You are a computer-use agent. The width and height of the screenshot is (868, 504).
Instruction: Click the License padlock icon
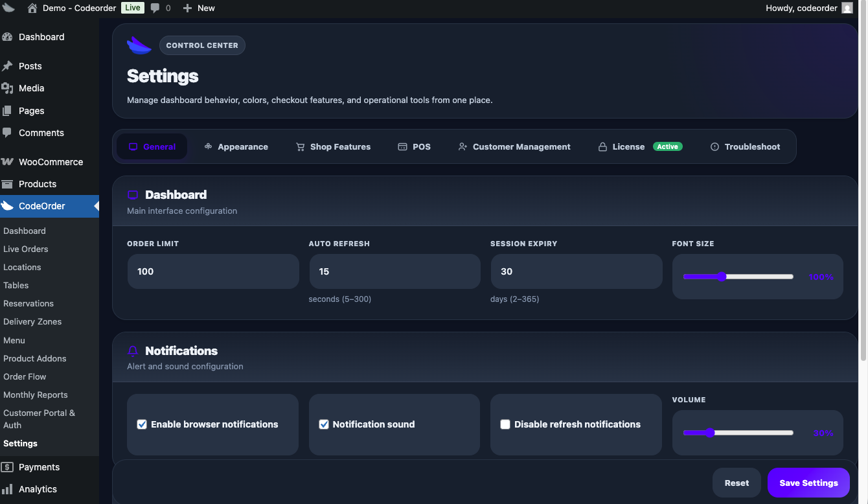point(601,146)
